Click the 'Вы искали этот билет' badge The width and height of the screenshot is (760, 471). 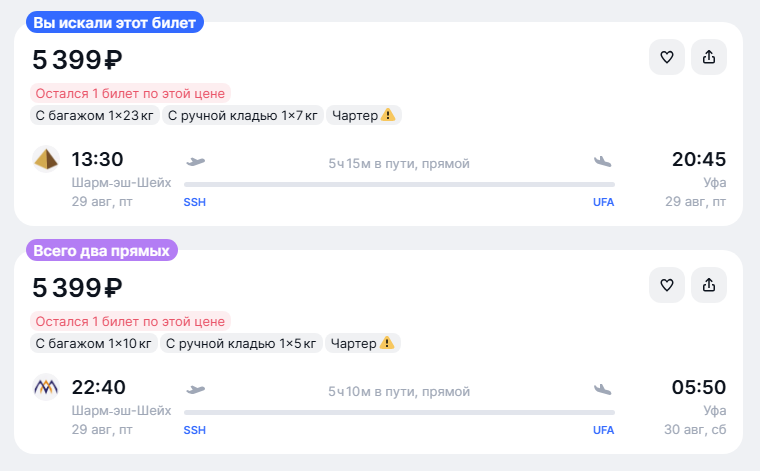tap(114, 22)
